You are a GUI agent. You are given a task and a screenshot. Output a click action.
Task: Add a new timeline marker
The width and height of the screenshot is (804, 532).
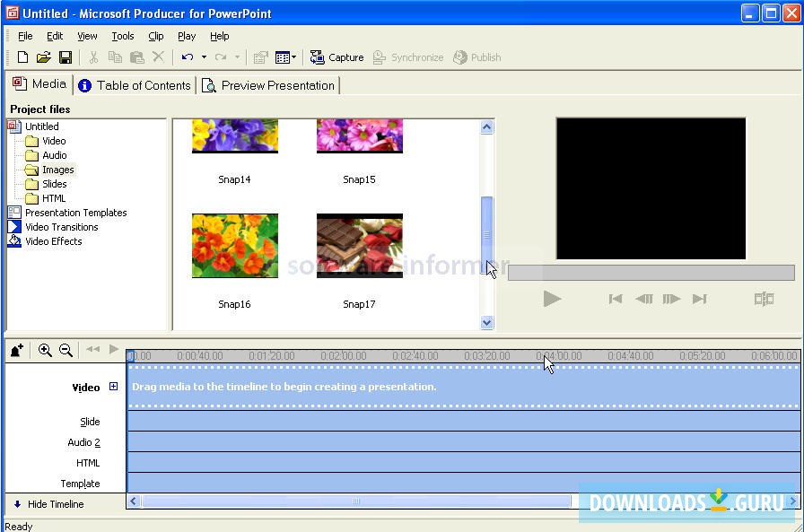tap(16, 350)
